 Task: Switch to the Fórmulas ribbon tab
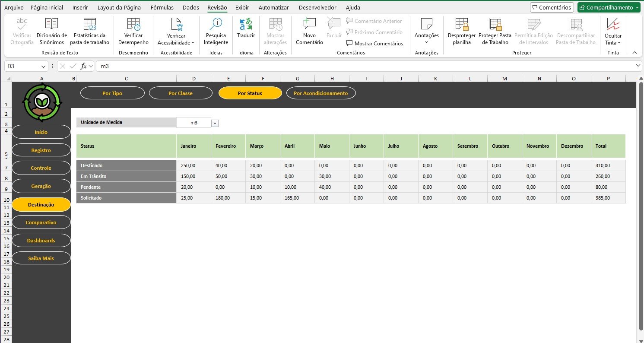(x=162, y=7)
